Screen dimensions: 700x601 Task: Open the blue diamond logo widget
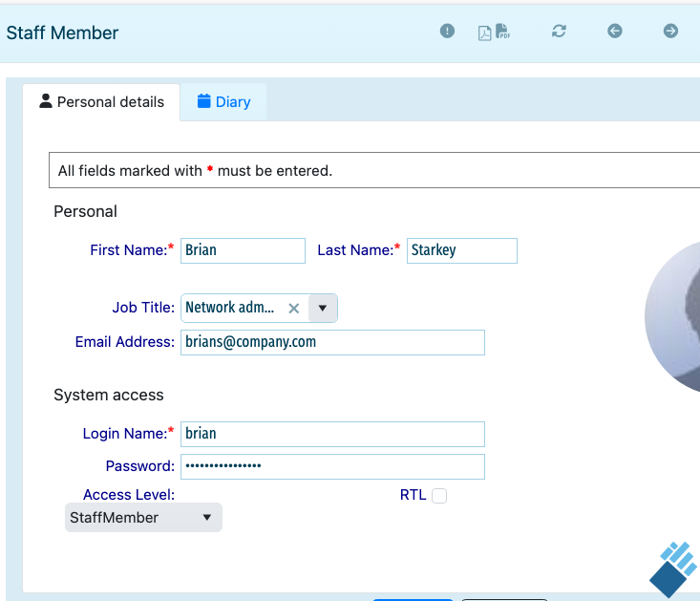coord(673,569)
